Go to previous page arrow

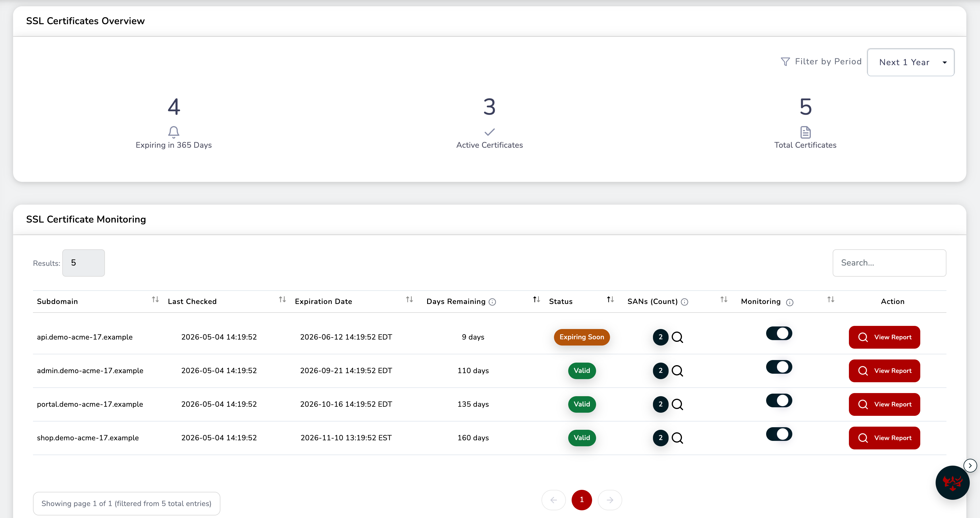click(x=553, y=500)
